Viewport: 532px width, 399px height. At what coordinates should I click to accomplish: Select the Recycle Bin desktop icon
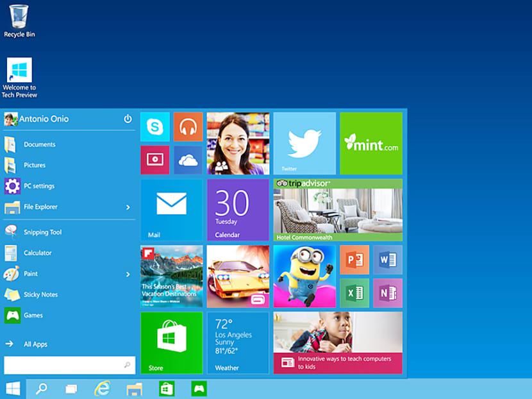[x=19, y=21]
